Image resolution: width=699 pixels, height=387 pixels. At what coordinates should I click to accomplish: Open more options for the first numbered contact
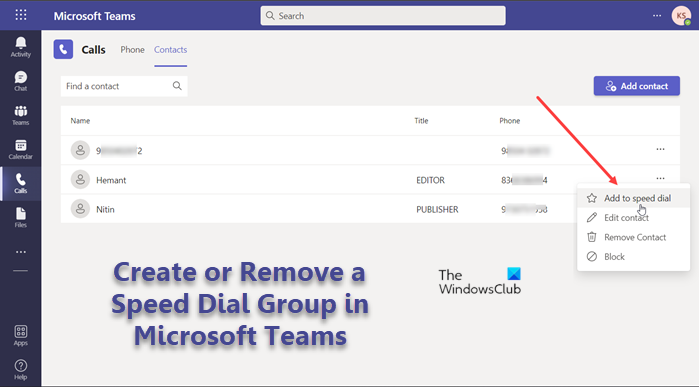tap(660, 149)
